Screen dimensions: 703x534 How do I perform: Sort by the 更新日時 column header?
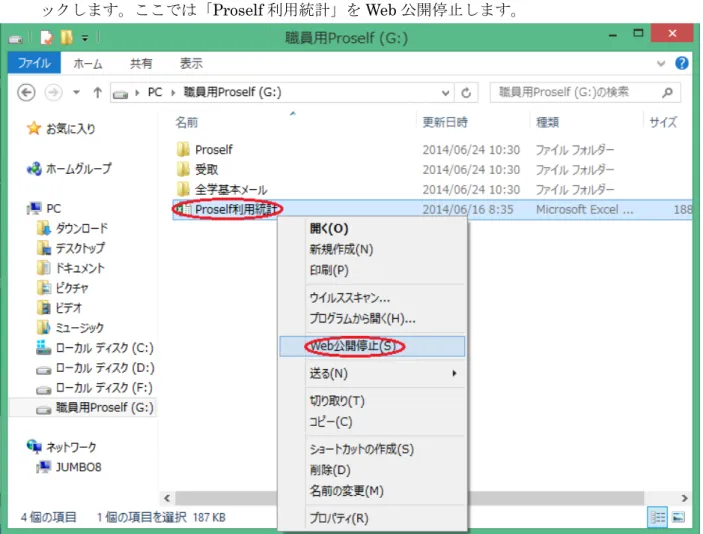point(445,122)
